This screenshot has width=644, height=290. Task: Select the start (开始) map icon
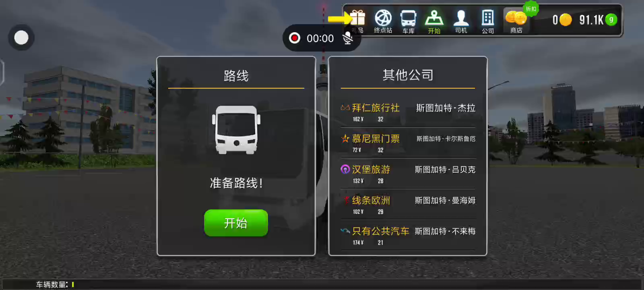tap(434, 19)
